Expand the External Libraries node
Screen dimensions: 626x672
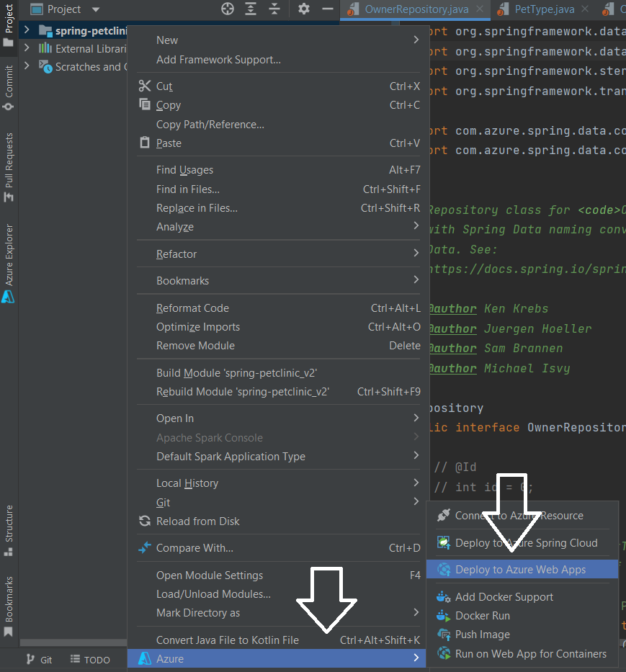click(x=27, y=48)
